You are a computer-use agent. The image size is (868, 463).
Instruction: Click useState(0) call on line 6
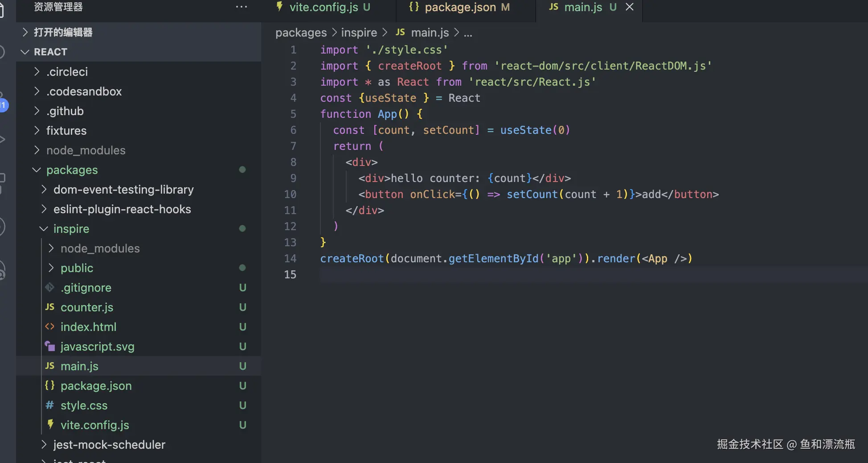(535, 130)
